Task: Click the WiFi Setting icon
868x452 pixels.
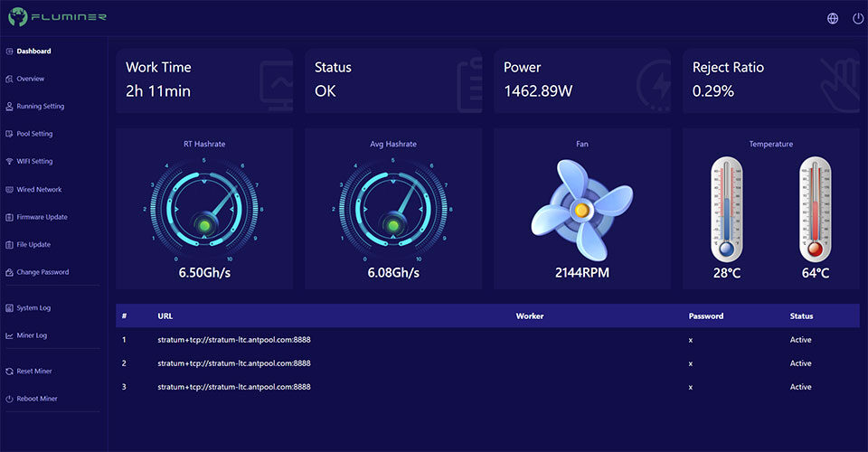Action: [9, 162]
